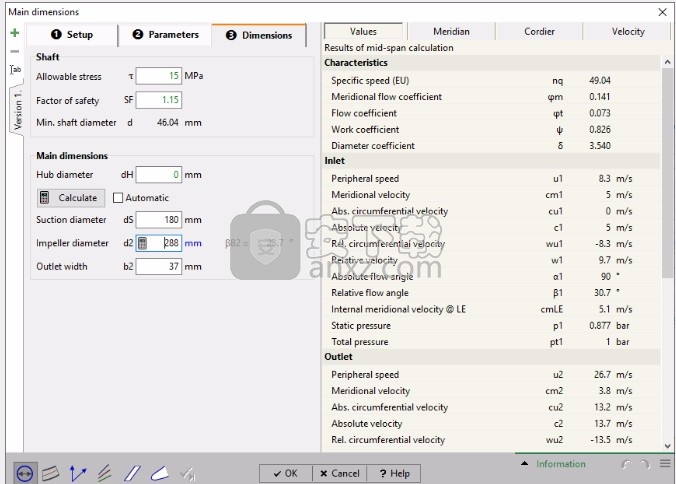Click the colored mean lines icon
Viewport: 676px width, 484px height.
tap(105, 473)
